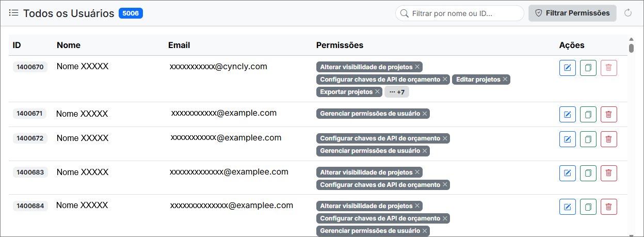644x237 pixels.
Task: Focus the 'Filtrar por nome ou ID' search field
Action: point(460,13)
